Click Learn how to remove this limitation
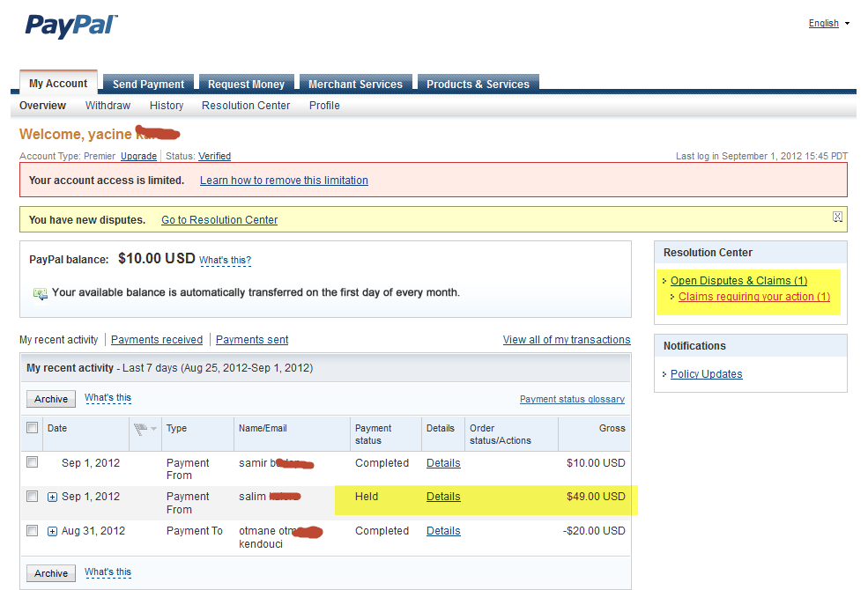This screenshot has width=868, height=590. 284,181
